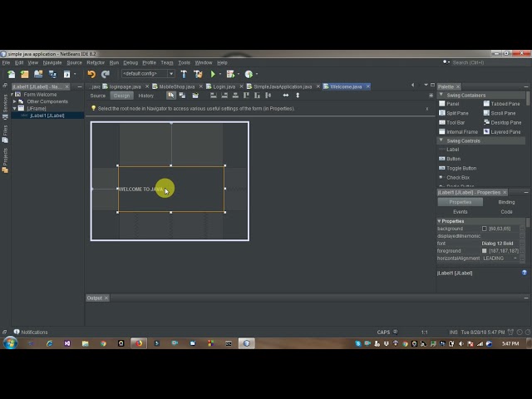Click the foreground color swatch
The height and width of the screenshot is (399, 532).
point(484,251)
